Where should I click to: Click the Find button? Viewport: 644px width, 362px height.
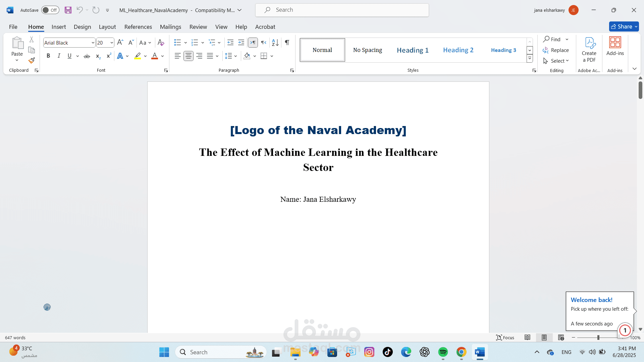pos(552,39)
